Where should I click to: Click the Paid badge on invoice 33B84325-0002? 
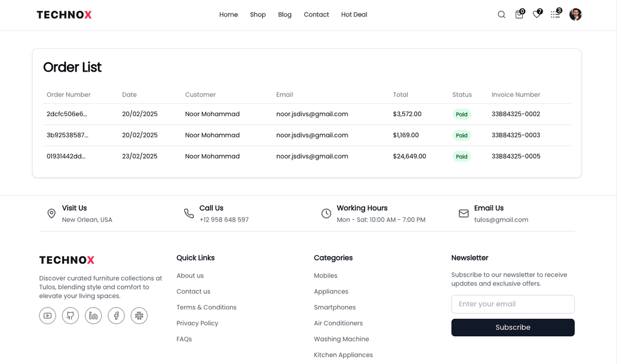point(461,114)
